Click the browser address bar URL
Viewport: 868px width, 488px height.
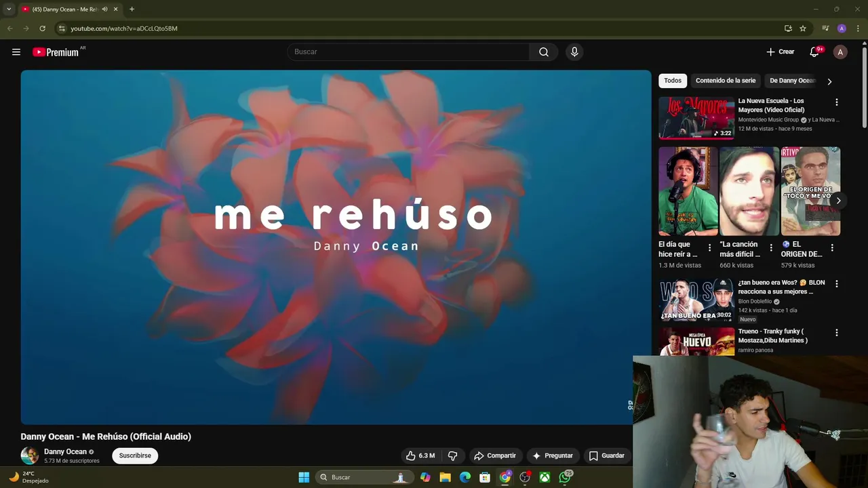click(x=124, y=28)
